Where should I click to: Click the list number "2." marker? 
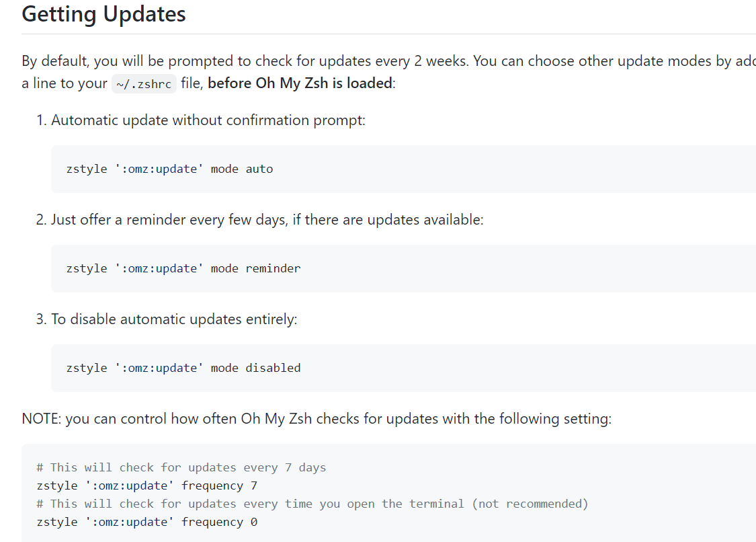pos(41,220)
